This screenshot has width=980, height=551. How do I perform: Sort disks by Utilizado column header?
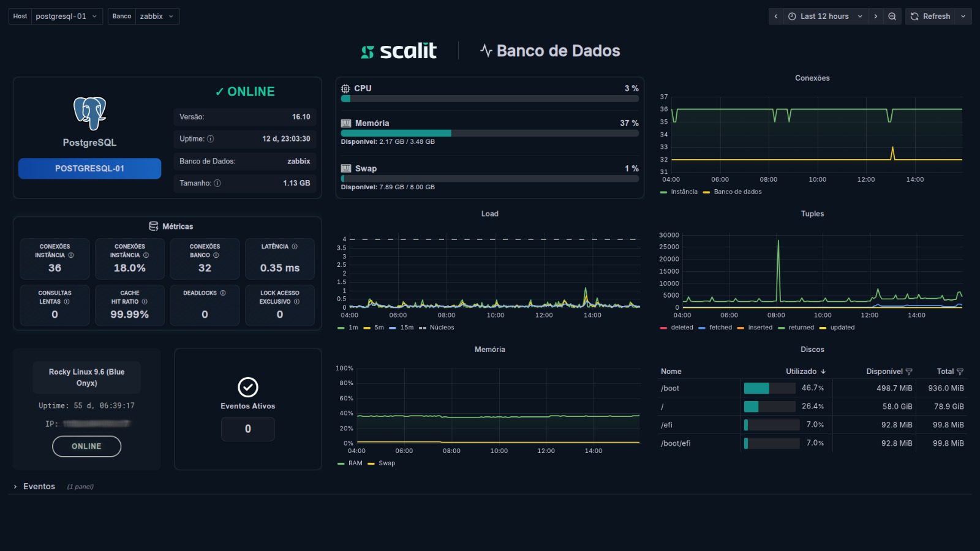(x=801, y=372)
